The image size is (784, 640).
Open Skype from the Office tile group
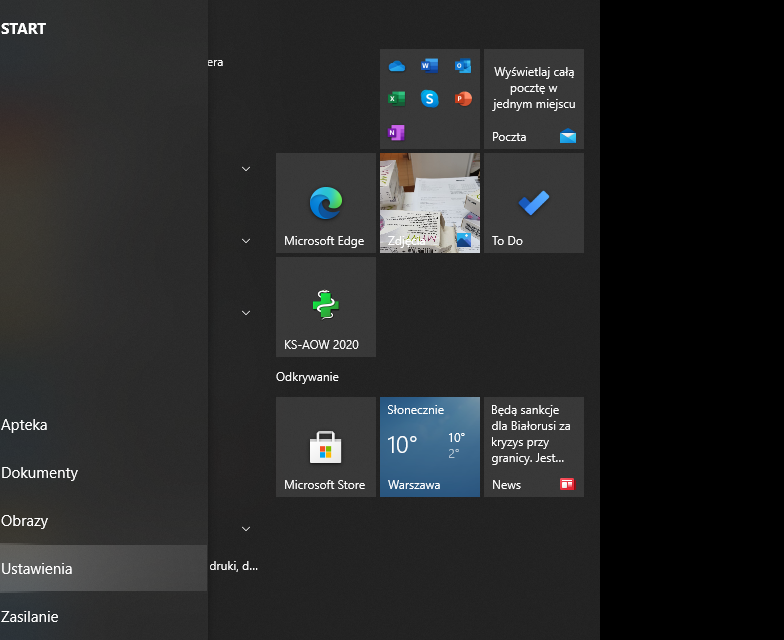(430, 98)
